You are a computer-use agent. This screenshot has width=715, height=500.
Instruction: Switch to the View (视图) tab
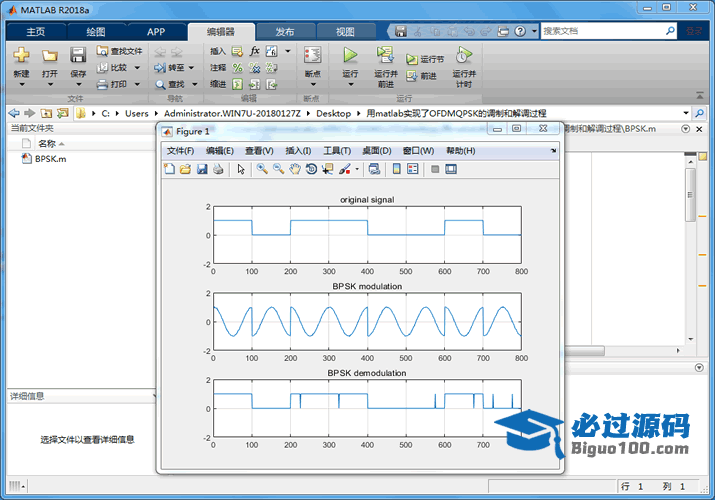point(345,31)
